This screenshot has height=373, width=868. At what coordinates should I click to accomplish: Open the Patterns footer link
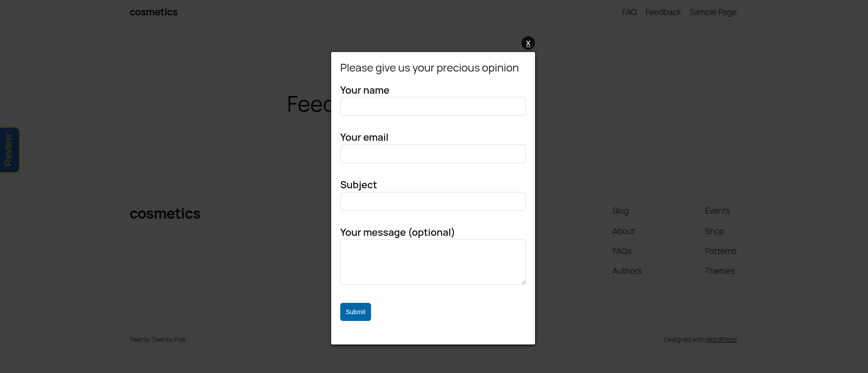[720, 251]
